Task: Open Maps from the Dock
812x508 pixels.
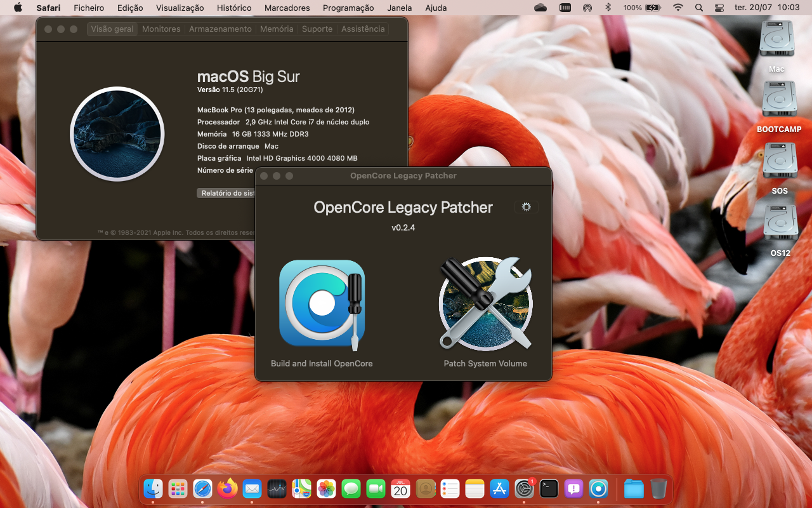Action: point(301,488)
